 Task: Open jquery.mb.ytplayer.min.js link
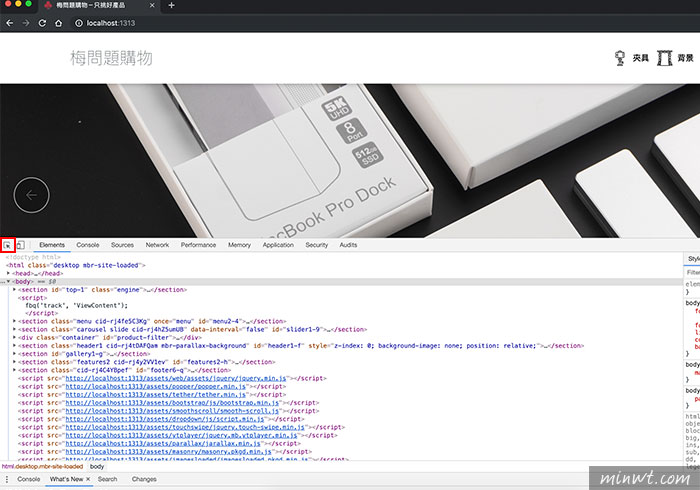tap(181, 436)
